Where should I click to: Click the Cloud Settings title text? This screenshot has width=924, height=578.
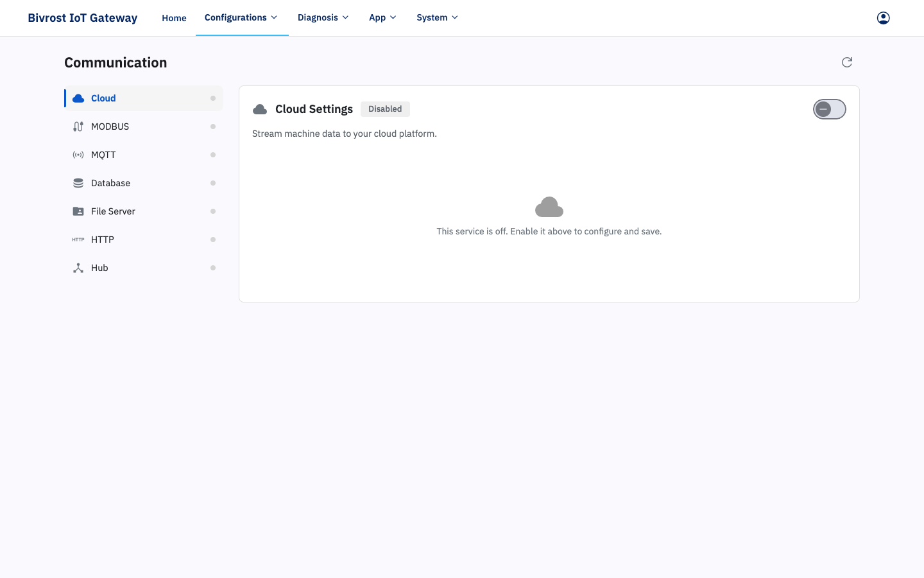click(x=314, y=109)
